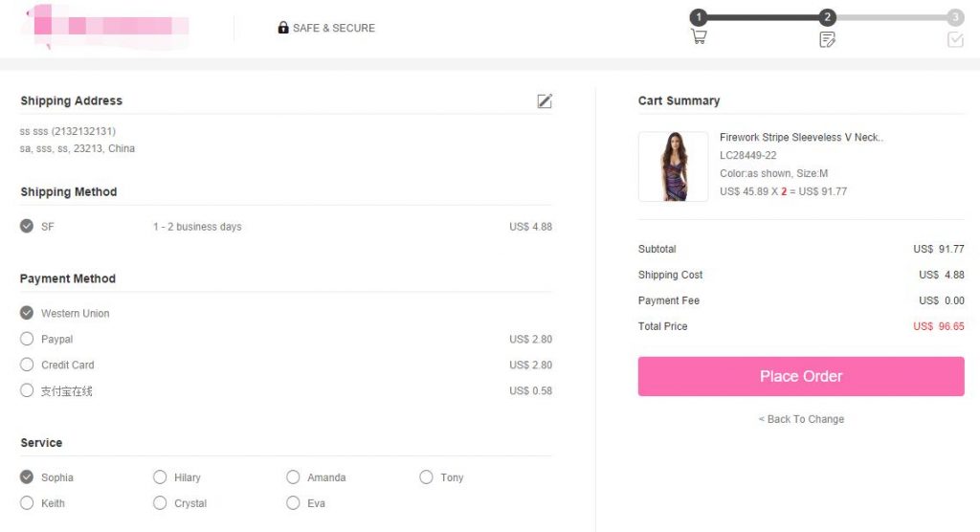Select Paypal as payment method
Screen dimensions: 980x532
[x=27, y=339]
